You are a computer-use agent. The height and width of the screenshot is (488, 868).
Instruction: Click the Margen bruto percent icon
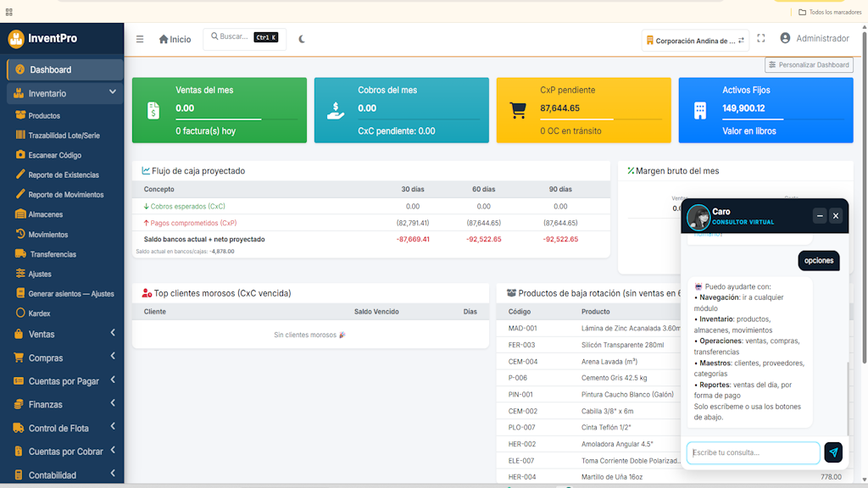coord(631,171)
